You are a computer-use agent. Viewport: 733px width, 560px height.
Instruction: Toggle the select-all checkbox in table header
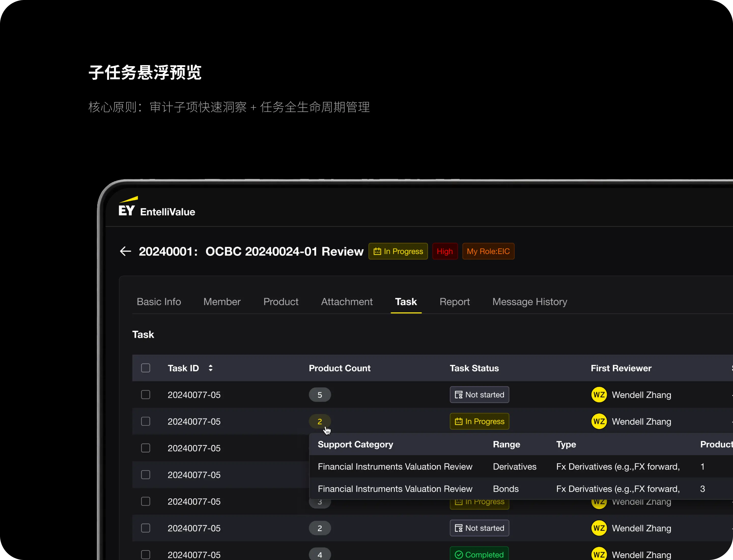(146, 368)
